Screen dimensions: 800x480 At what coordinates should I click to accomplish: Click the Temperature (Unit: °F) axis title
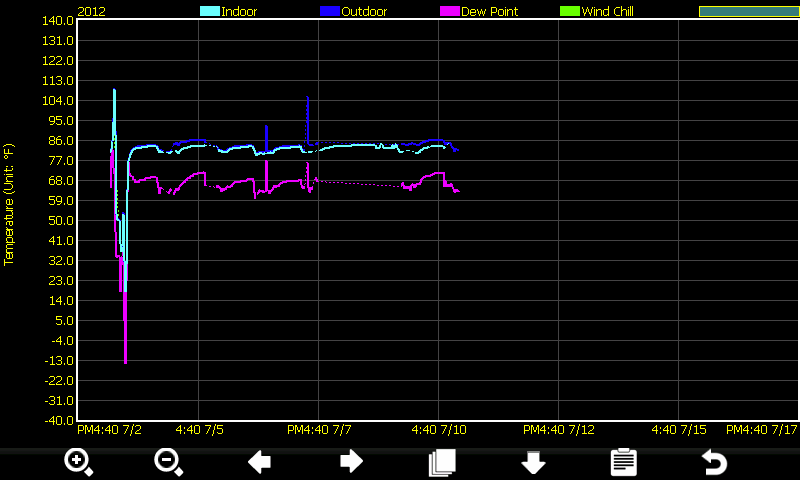[10, 204]
